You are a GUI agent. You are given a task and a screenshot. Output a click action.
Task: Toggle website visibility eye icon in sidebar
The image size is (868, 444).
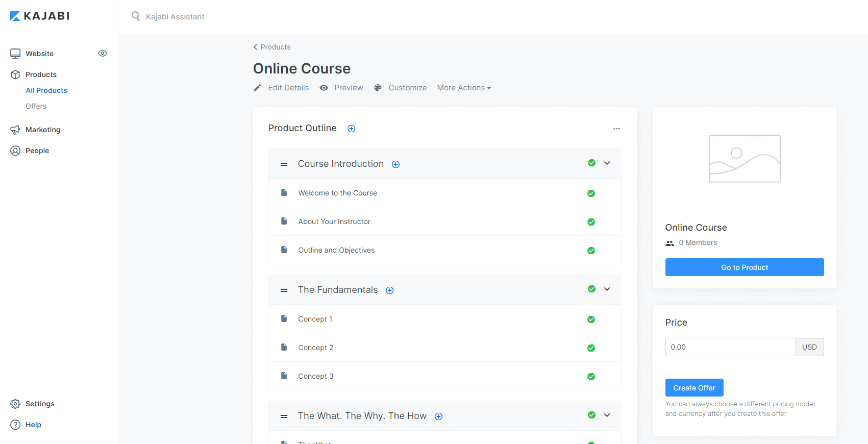coord(103,53)
